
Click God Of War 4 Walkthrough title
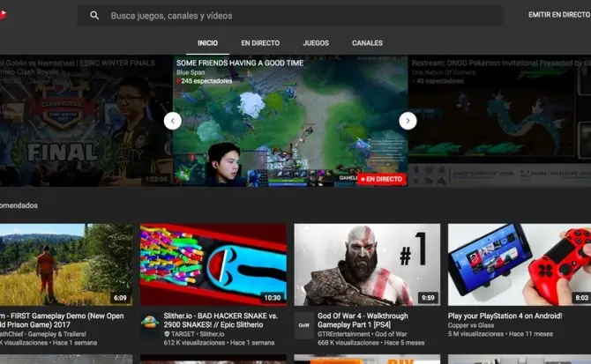[363, 320]
